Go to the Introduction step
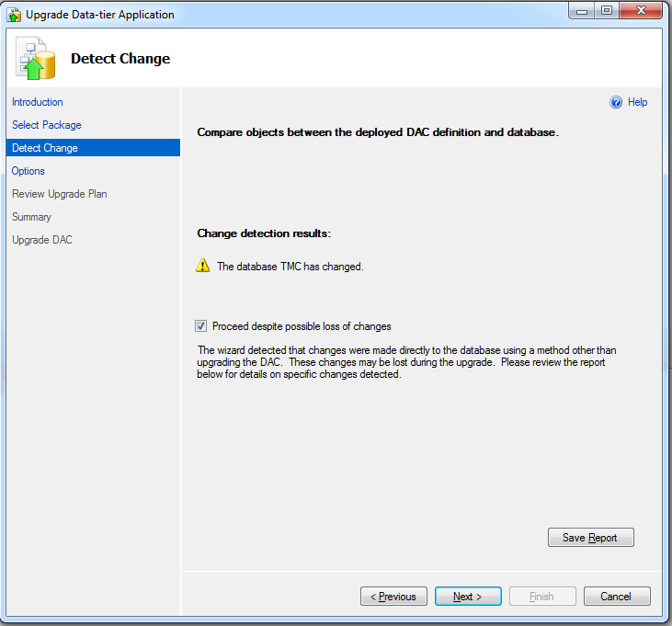Screen dimensions: 672x626 coord(38,102)
